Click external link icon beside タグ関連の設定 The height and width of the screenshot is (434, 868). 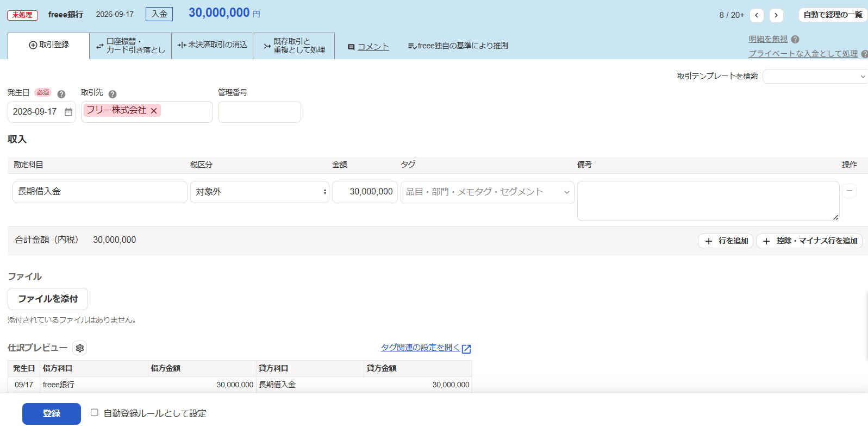(466, 349)
